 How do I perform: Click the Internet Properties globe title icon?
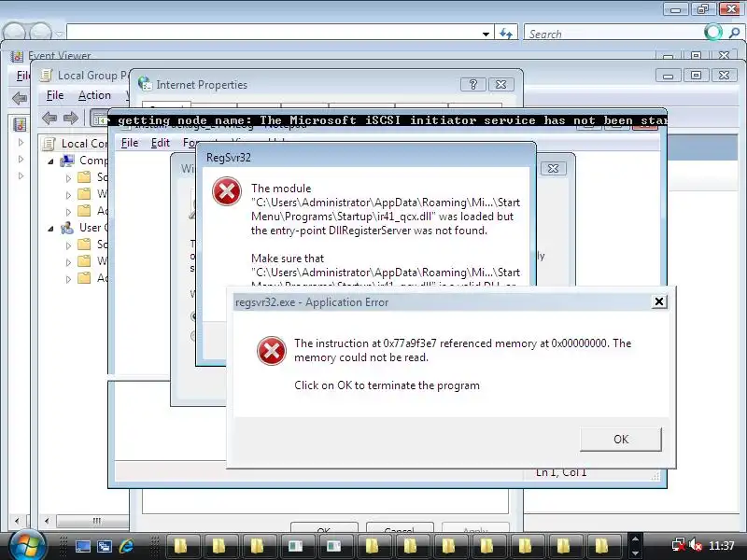[145, 84]
